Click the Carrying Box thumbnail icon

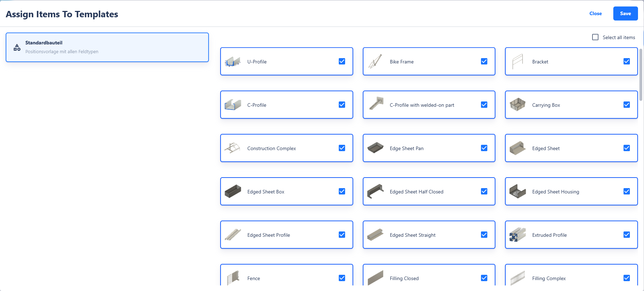(x=517, y=105)
